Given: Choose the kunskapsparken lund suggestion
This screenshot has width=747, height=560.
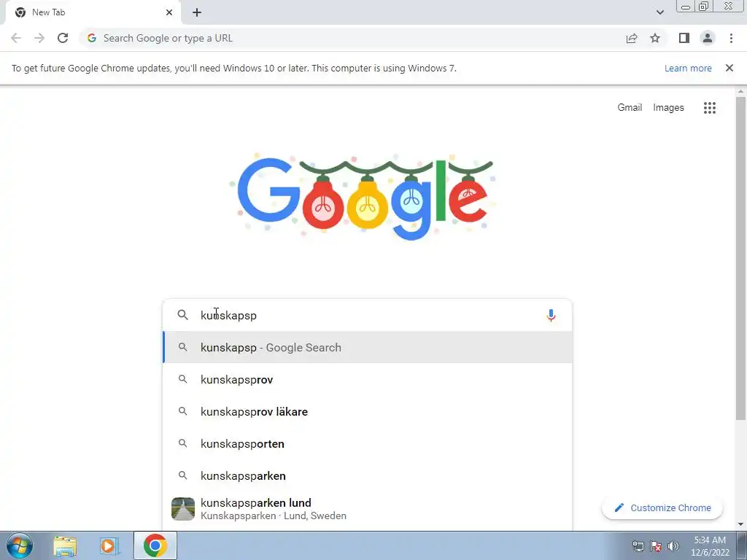Looking at the screenshot, I should tap(367, 509).
